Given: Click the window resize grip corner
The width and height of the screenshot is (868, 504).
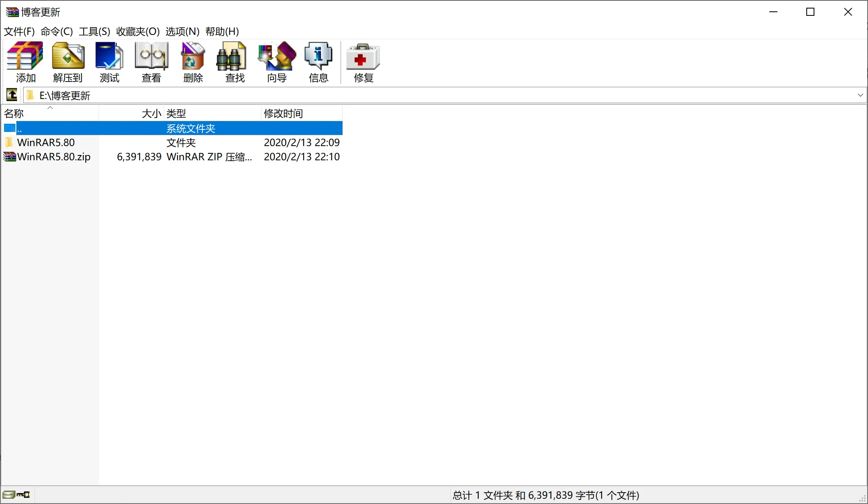Looking at the screenshot, I should 862,499.
